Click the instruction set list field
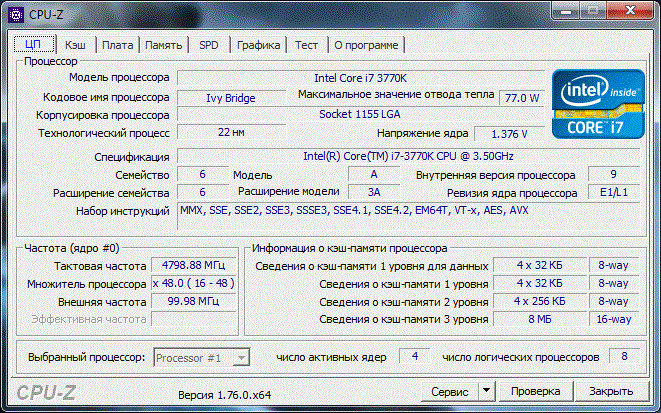Screen dimensions: 661x413 408,216
